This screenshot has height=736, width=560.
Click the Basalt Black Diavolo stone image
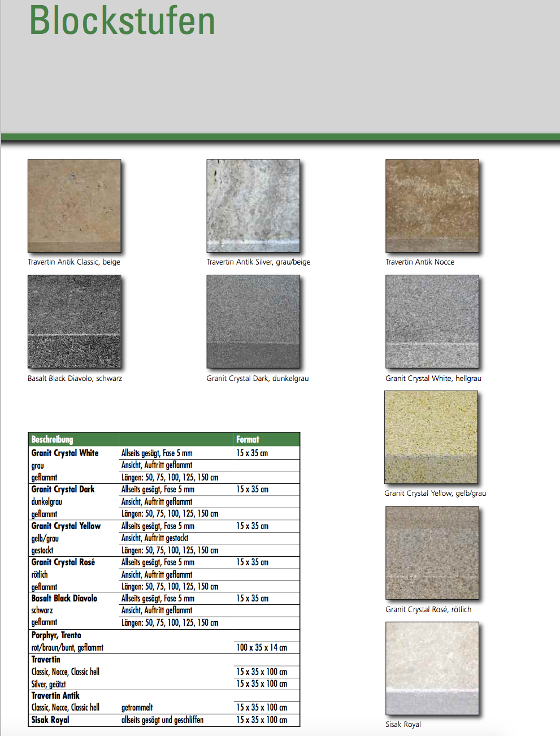click(x=74, y=322)
